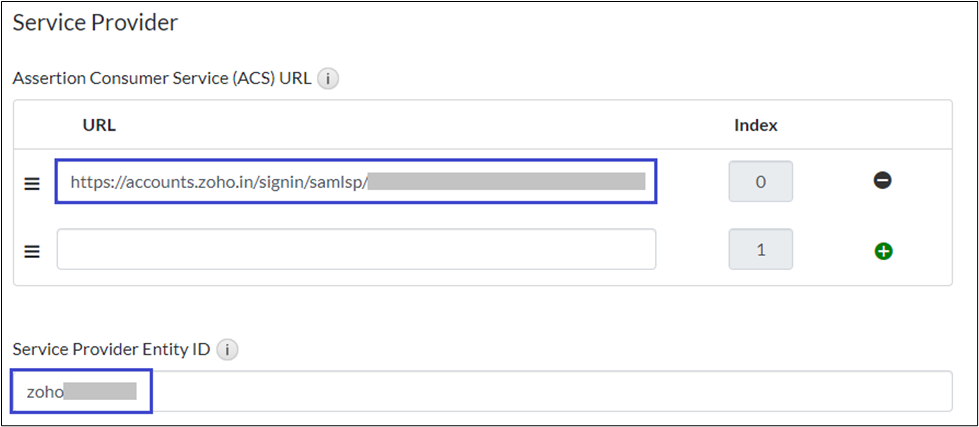Select the Index box showing 0

point(760,182)
